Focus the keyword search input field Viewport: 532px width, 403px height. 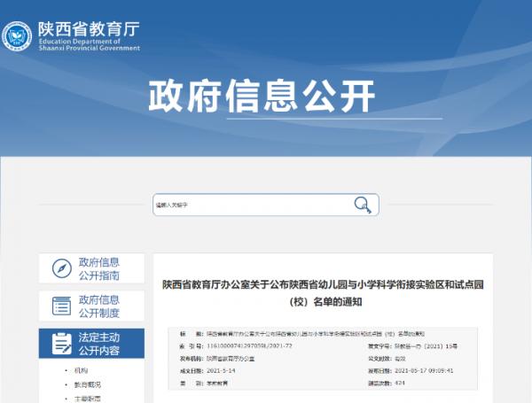tap(266, 205)
